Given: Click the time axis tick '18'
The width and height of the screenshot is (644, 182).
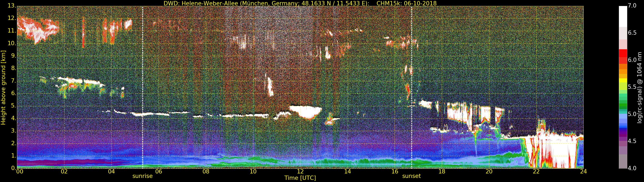Looking at the screenshot, I should [x=442, y=172].
